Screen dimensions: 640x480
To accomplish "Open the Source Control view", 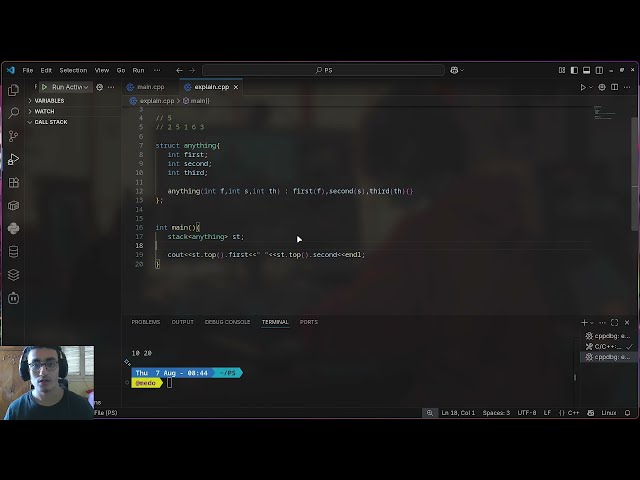I will coord(13,136).
